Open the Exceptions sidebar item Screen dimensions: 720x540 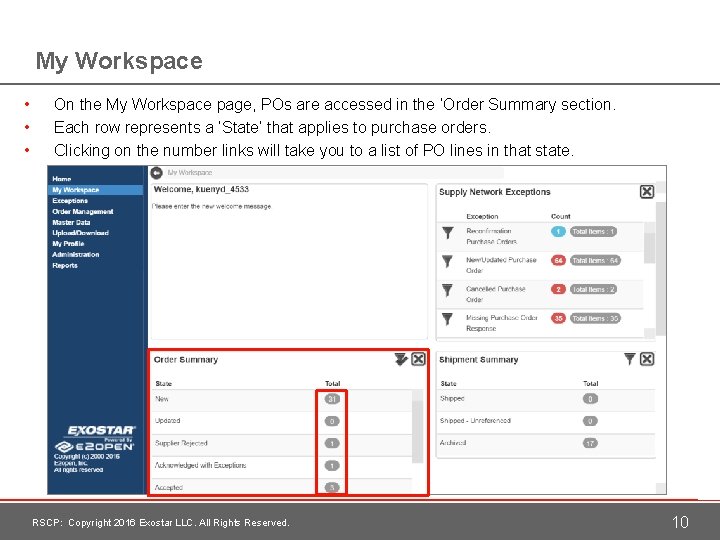click(x=70, y=201)
